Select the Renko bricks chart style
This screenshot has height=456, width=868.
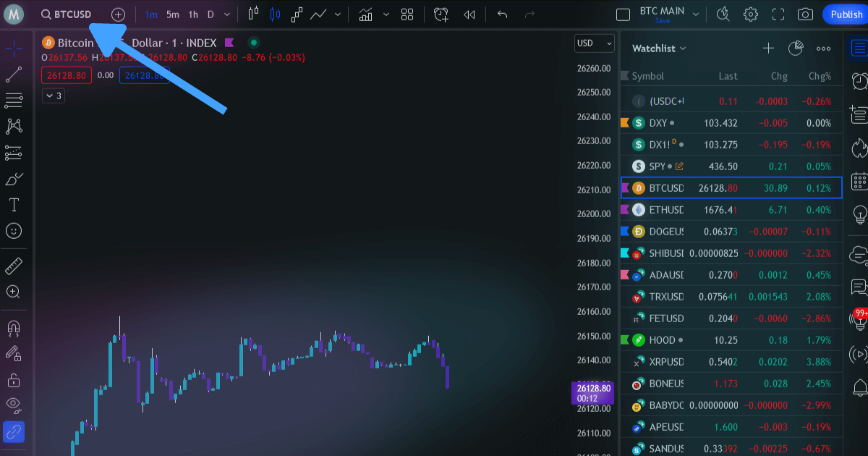click(x=297, y=14)
